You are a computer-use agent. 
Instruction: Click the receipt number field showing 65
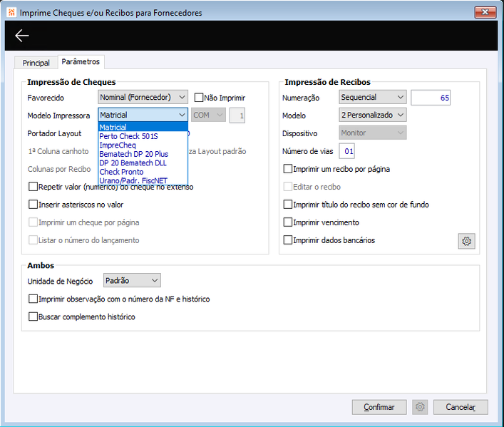click(431, 98)
